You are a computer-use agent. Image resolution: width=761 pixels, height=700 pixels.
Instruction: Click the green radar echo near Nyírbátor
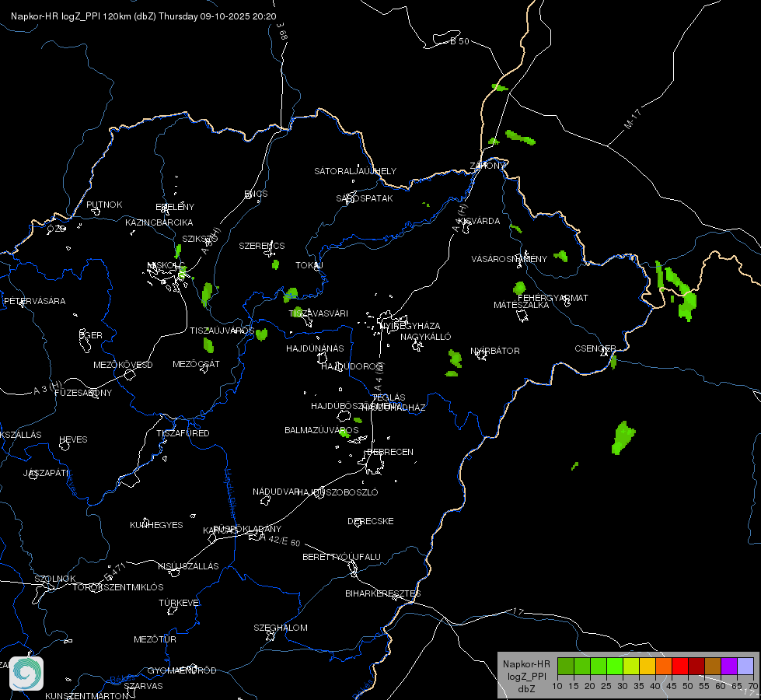[x=455, y=359]
